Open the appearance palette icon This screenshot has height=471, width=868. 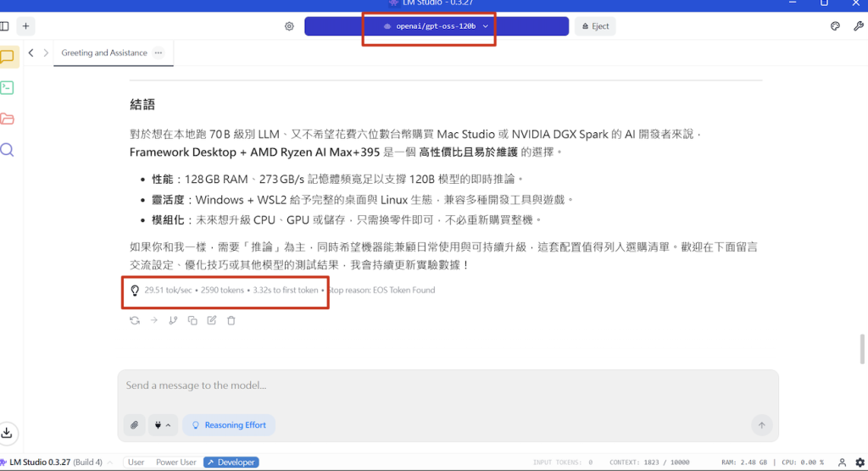(x=835, y=26)
